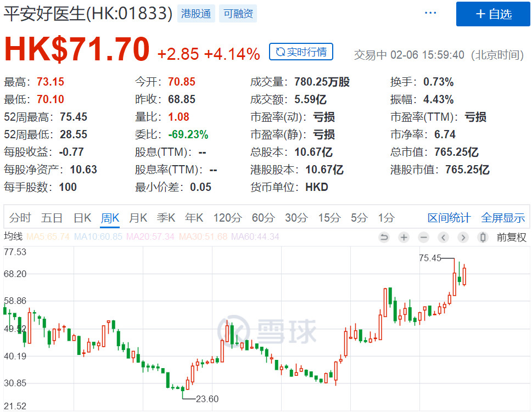
Task: Select the 1分 interval tab
Action: 387,218
